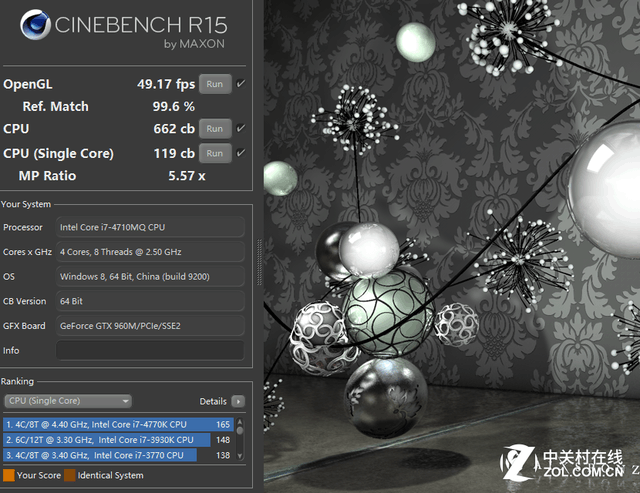Click the OpenGL score 49.17 fps
The width and height of the screenshot is (640, 493).
coord(166,84)
